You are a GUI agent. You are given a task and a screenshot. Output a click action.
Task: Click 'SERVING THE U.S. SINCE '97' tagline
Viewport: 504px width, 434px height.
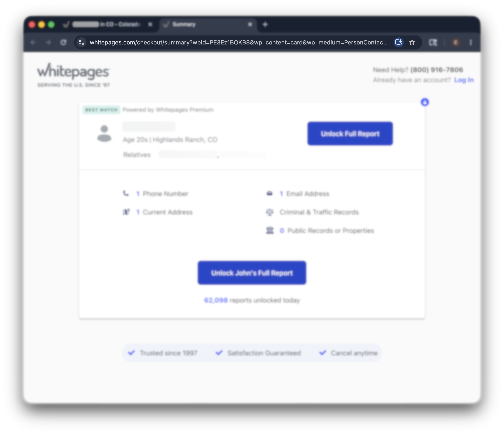[73, 85]
